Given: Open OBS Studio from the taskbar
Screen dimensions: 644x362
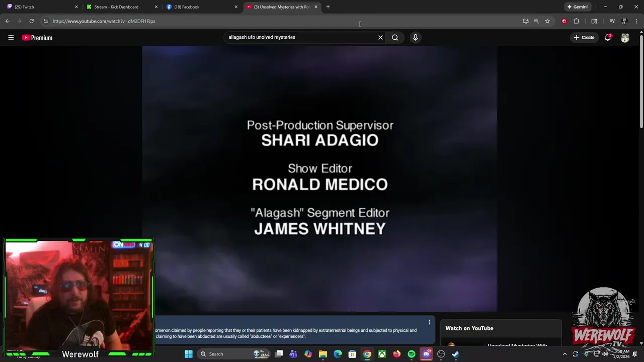Looking at the screenshot, I should [441, 354].
